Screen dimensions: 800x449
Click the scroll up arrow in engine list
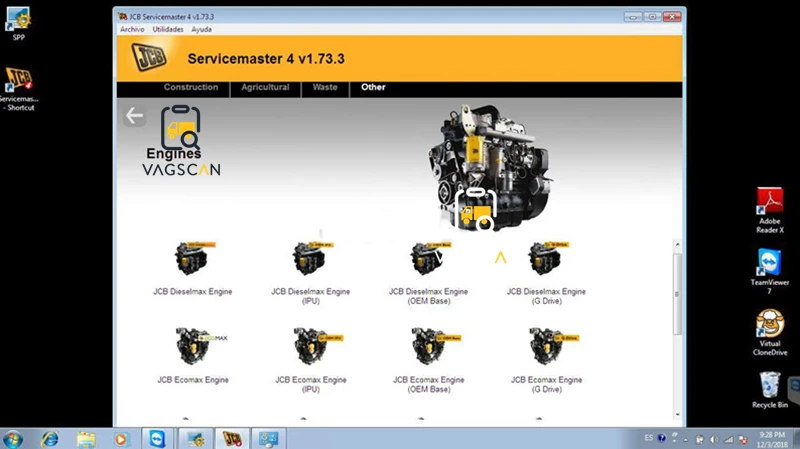(678, 245)
